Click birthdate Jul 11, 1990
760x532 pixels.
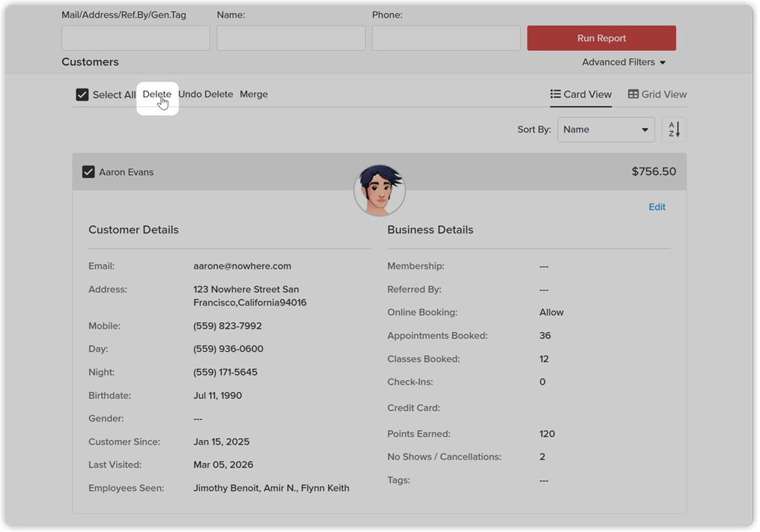pyautogui.click(x=218, y=395)
